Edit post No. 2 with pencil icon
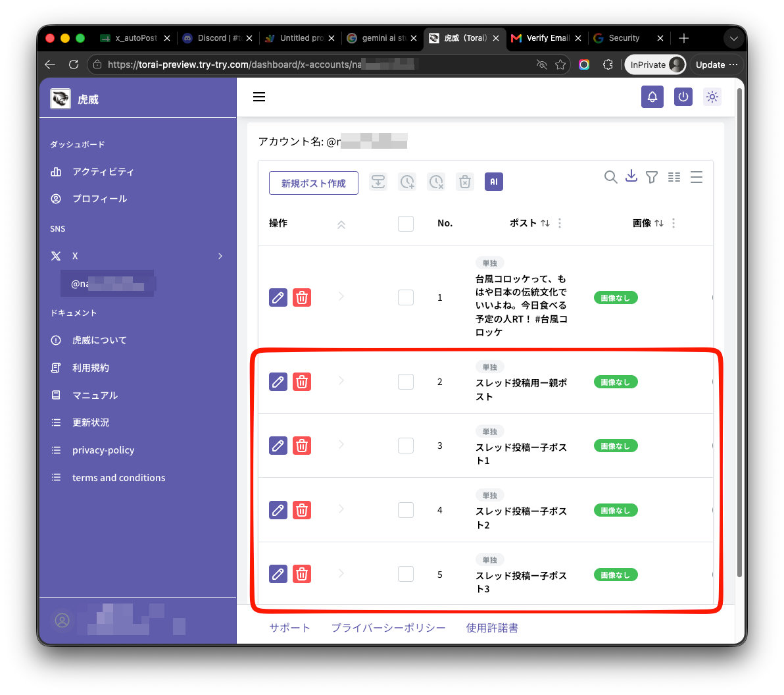 tap(278, 382)
